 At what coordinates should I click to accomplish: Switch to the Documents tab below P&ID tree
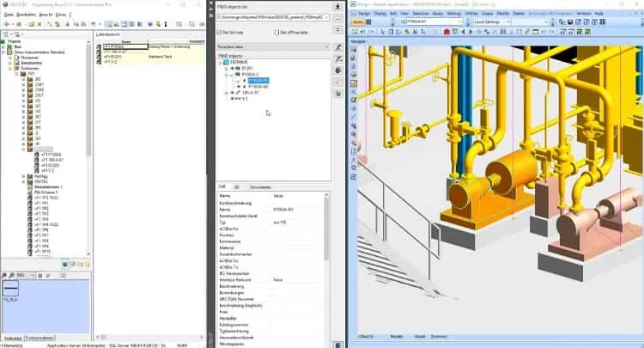260,187
